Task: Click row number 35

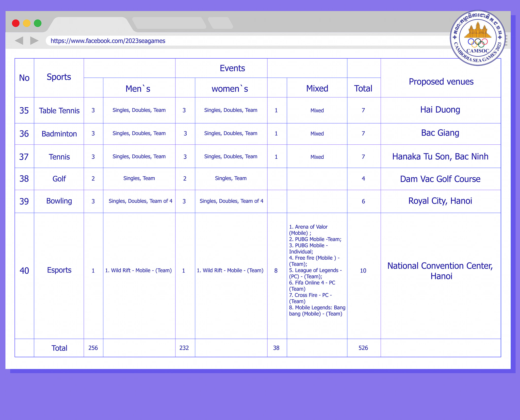Action: pyautogui.click(x=24, y=110)
